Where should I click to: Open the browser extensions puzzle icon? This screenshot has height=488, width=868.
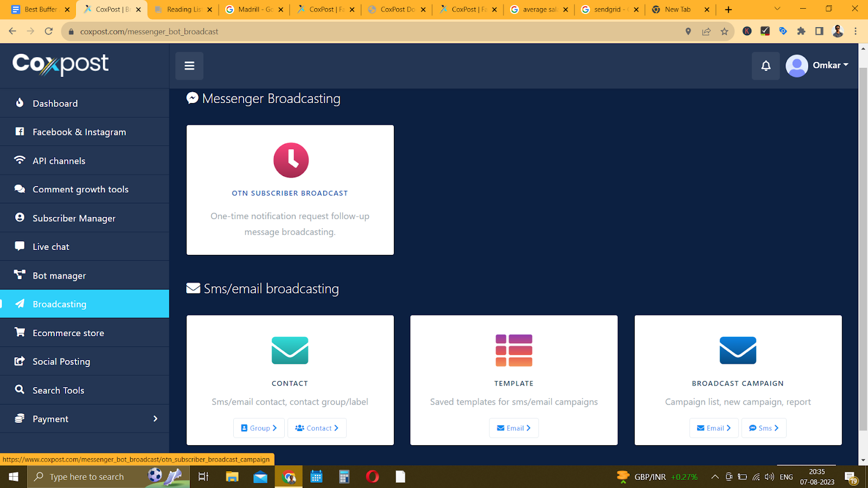point(801,31)
